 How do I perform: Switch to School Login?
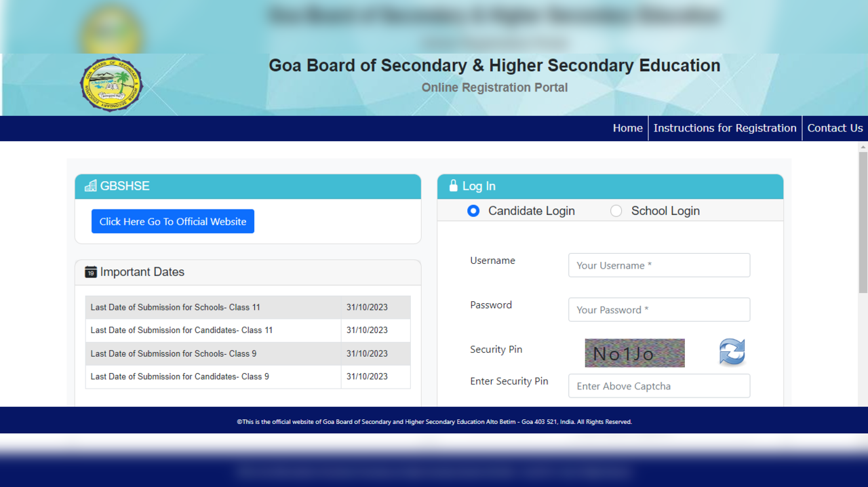(616, 211)
